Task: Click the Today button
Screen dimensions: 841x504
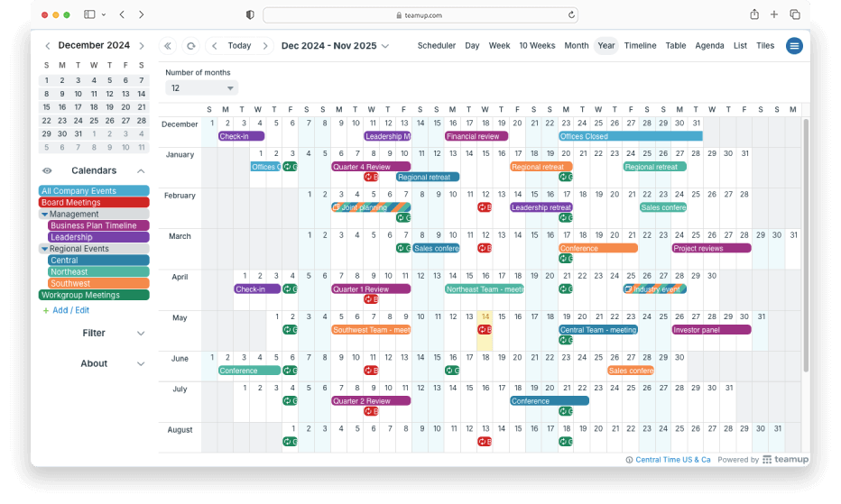Action: 239,46
